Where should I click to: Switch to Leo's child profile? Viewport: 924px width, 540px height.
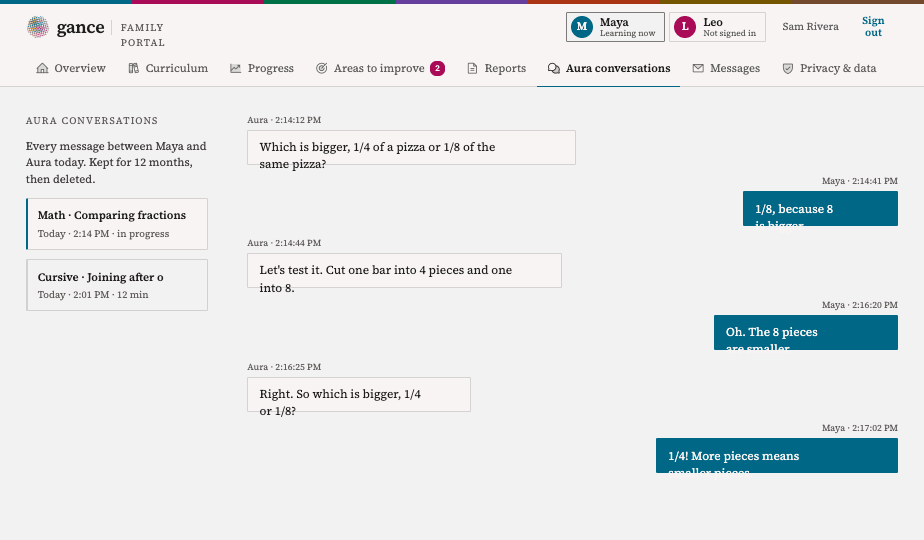pyautogui.click(x=717, y=27)
